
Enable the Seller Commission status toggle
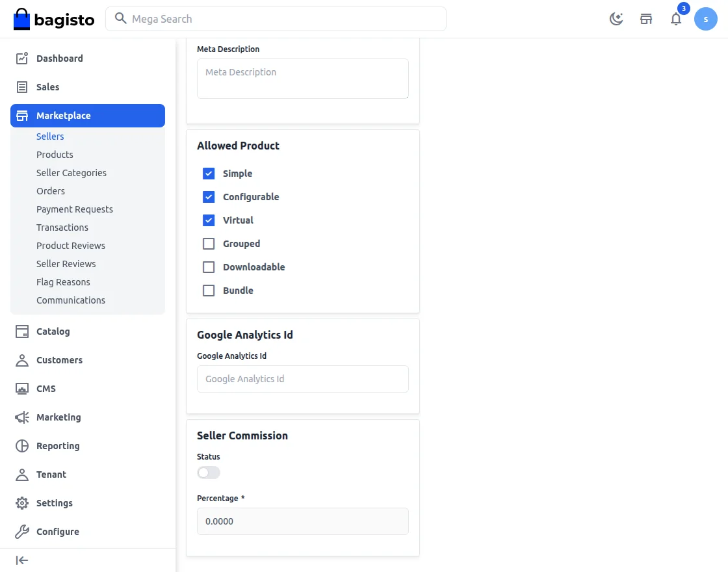[209, 473]
